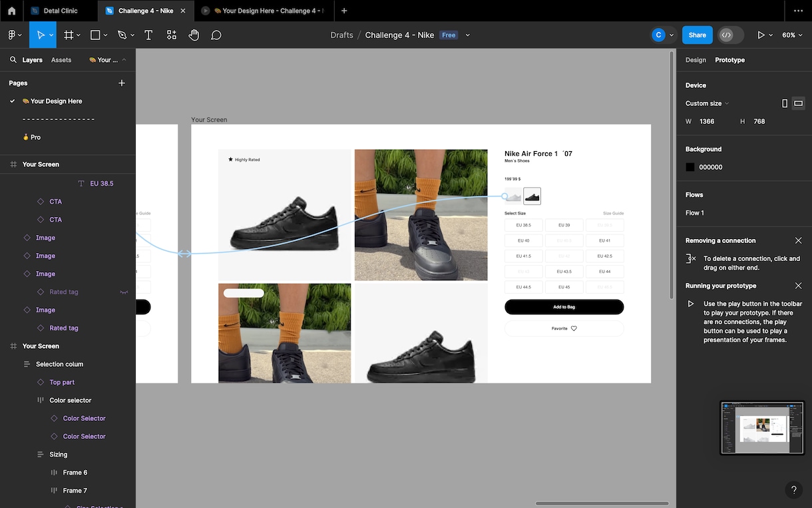Select the Rectangle shape tool
Viewport: 812px width, 508px height.
click(x=95, y=35)
